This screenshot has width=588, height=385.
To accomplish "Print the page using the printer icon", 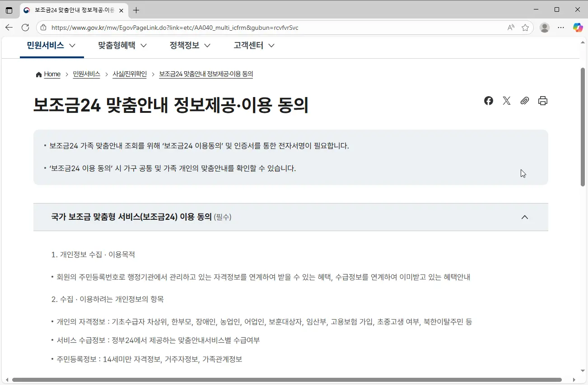I will [542, 101].
